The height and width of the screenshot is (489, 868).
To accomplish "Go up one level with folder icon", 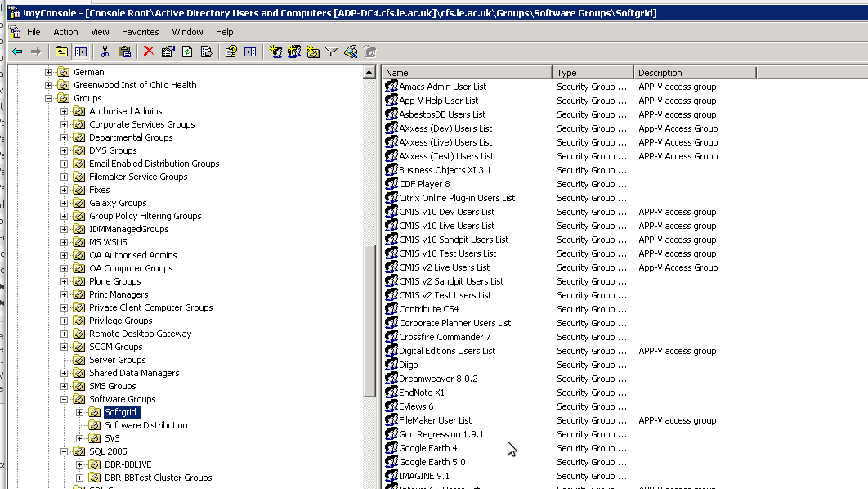I will pos(61,52).
